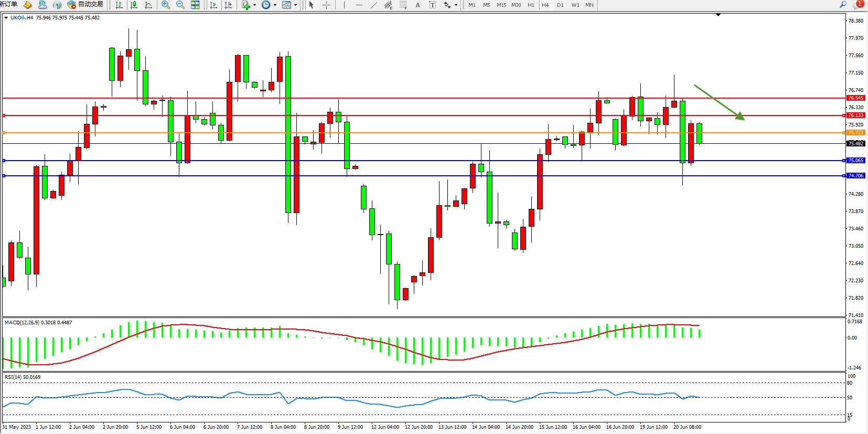
Task: Select the Fibonacci Retracement tool
Action: coord(403,5)
